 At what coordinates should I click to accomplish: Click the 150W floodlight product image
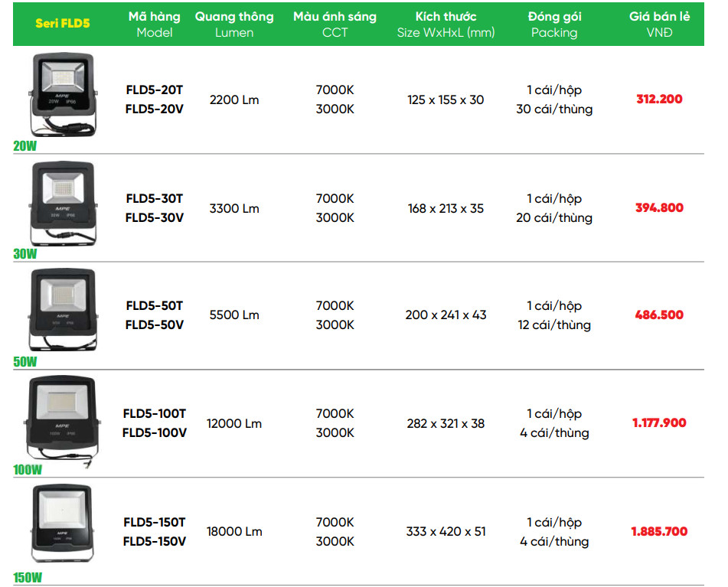pos(63,525)
